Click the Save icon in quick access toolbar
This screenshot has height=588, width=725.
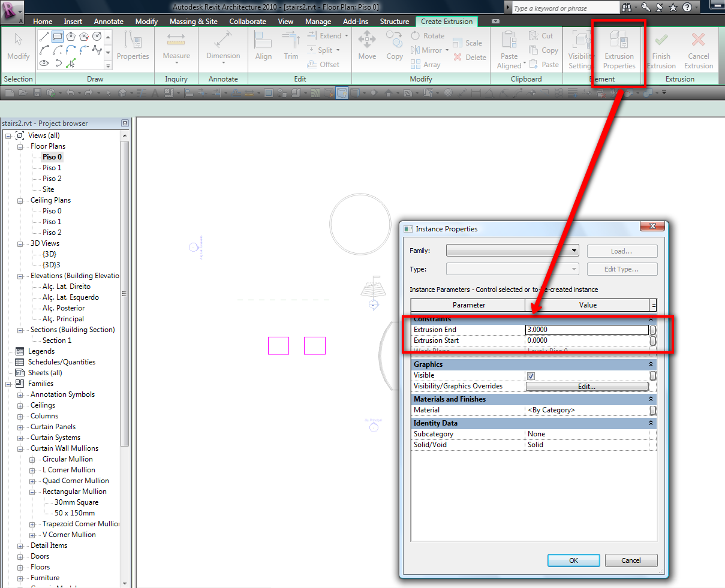(x=37, y=93)
